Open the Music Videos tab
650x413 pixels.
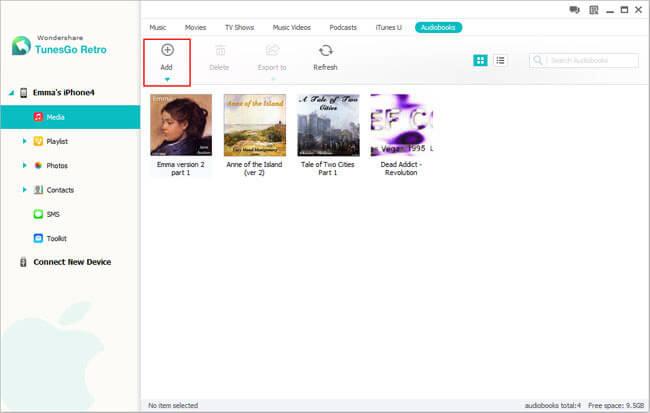click(291, 27)
